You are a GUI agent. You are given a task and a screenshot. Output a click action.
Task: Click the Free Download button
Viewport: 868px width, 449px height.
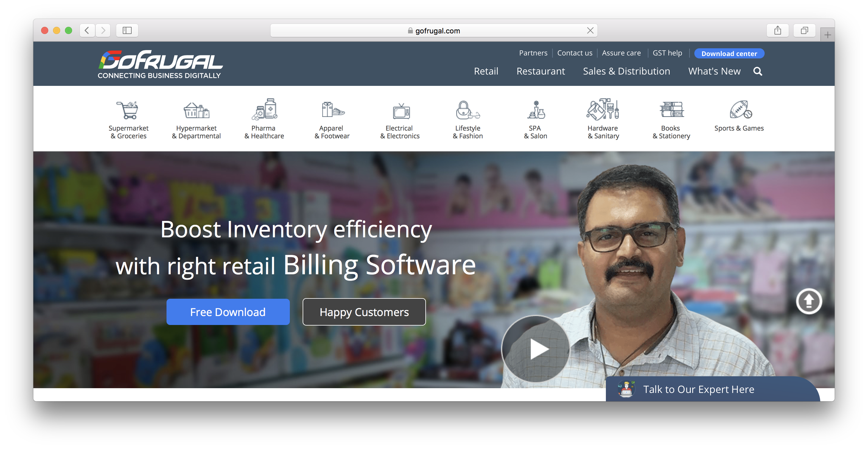(x=228, y=312)
